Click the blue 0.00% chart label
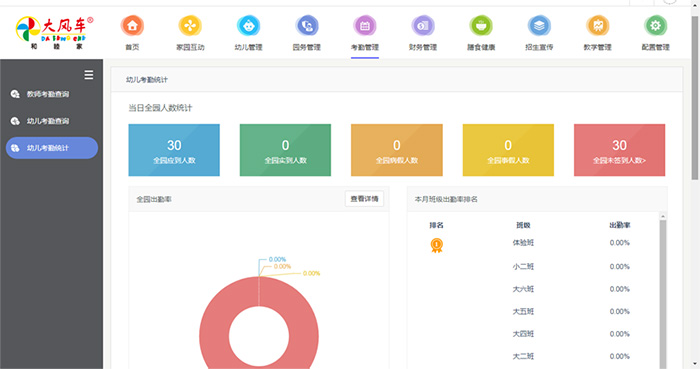700x369 pixels. (x=277, y=259)
